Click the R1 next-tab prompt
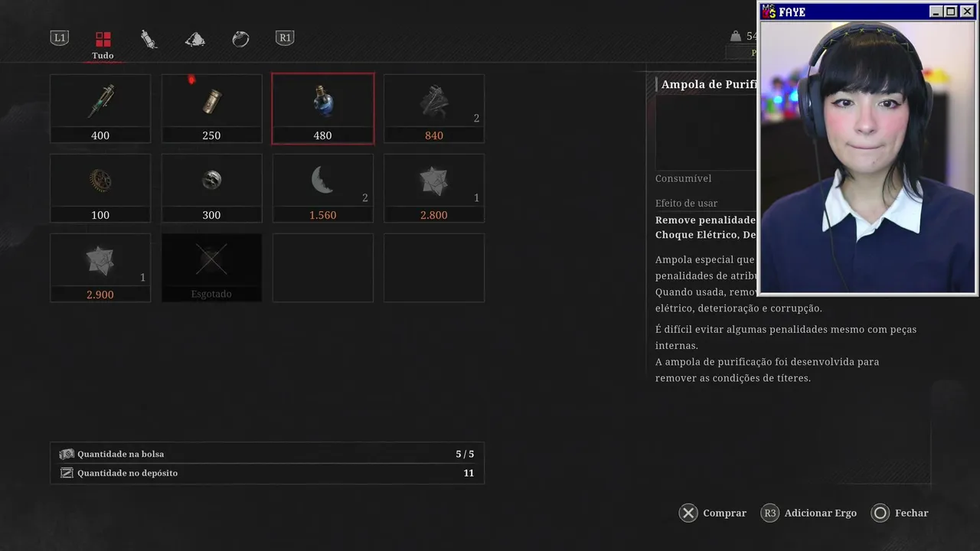The height and width of the screenshot is (551, 980). (285, 38)
